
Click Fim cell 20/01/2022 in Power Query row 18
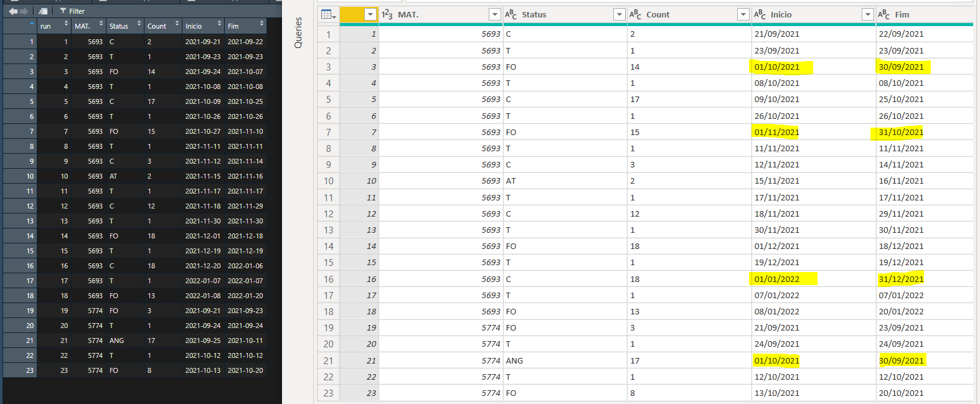(x=925, y=311)
